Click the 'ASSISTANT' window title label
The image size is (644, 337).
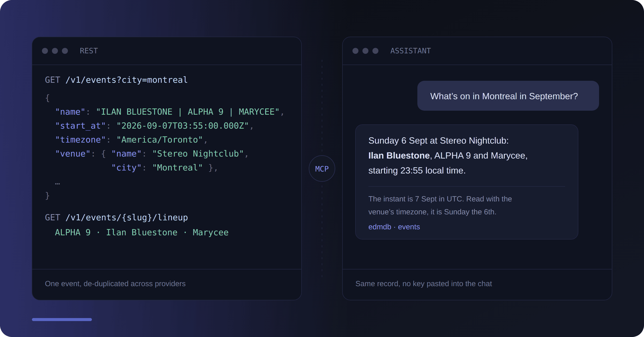tap(411, 51)
